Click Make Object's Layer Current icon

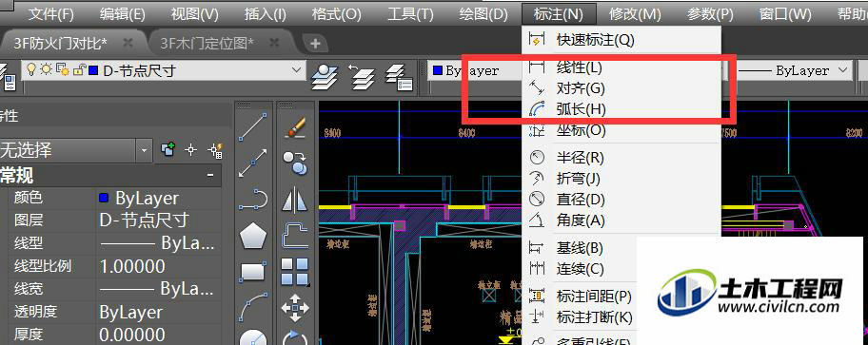click(x=325, y=77)
